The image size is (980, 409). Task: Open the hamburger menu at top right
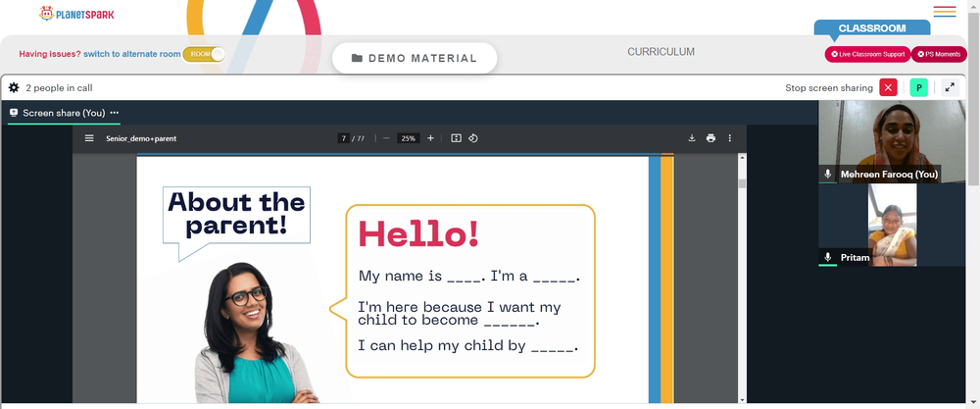click(x=945, y=11)
